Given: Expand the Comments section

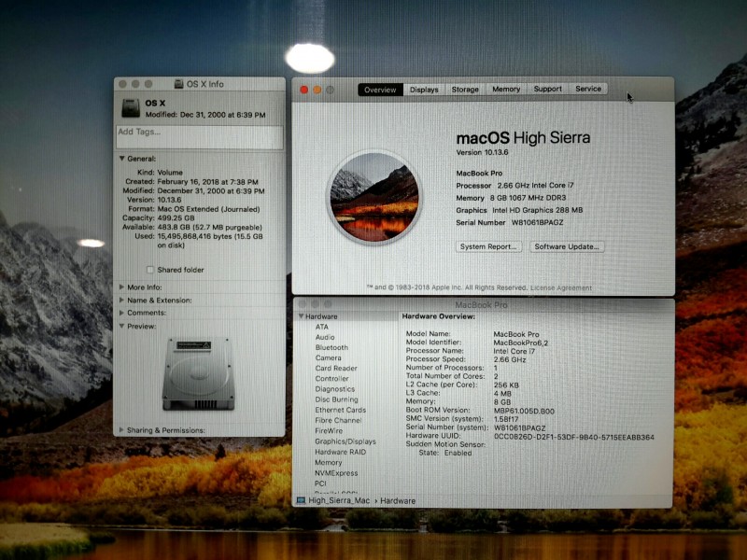Looking at the screenshot, I should (122, 313).
